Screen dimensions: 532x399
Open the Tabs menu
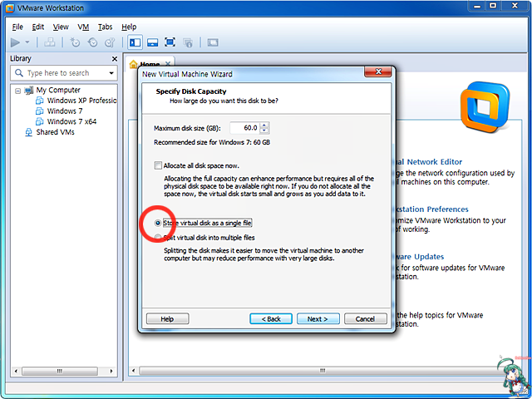106,27
